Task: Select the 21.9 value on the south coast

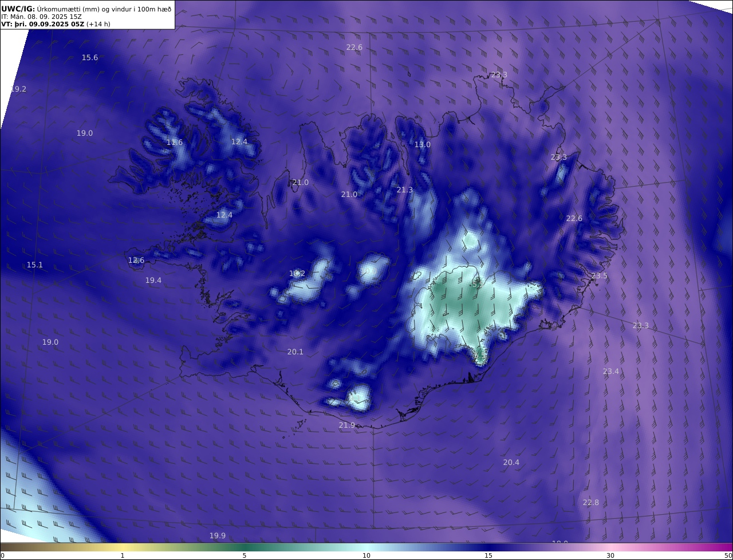Action: 347,425
